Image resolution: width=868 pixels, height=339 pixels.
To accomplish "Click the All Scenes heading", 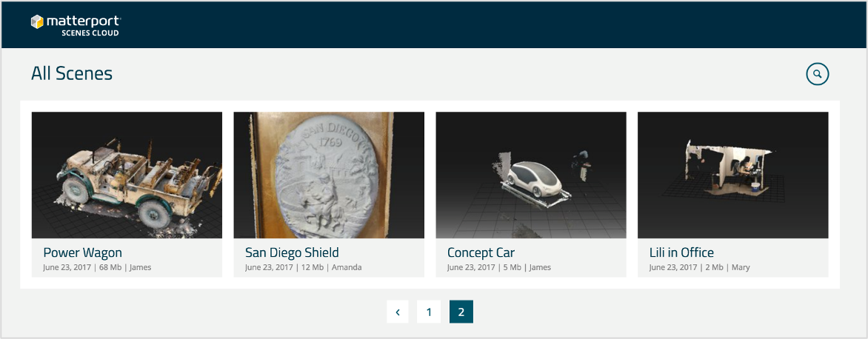I will click(x=72, y=73).
